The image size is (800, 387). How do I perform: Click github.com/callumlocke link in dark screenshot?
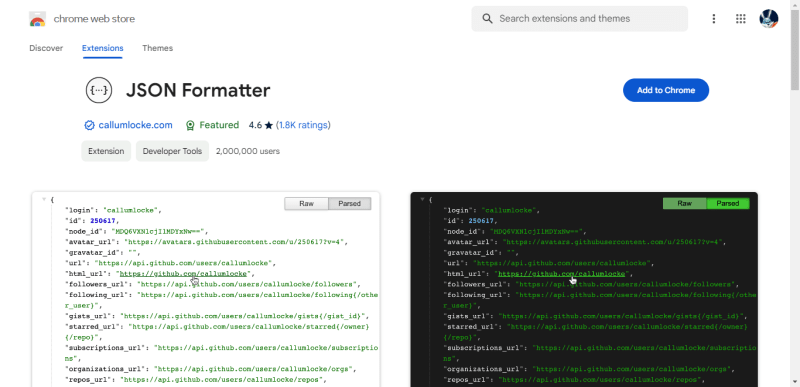[x=562, y=274]
